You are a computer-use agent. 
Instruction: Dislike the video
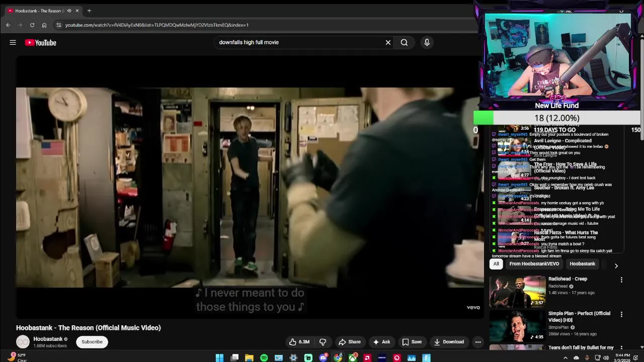pyautogui.click(x=323, y=342)
